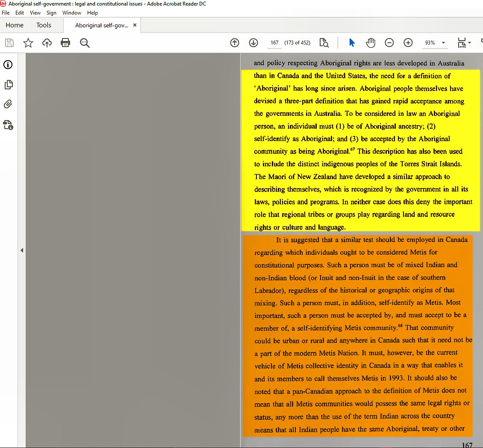Expand the page fit options dropdown arrow
Screen dimensions: 483x448
pyautogui.click(x=469, y=42)
